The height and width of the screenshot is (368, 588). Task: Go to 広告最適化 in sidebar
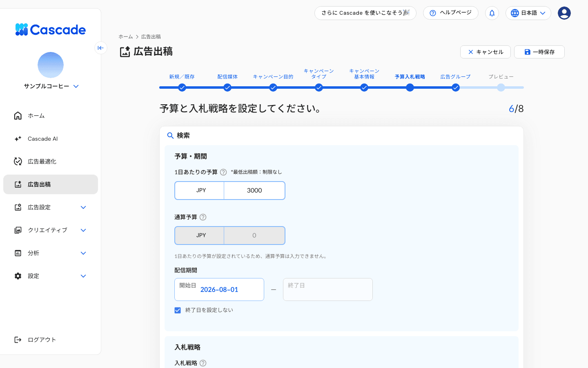point(51,162)
